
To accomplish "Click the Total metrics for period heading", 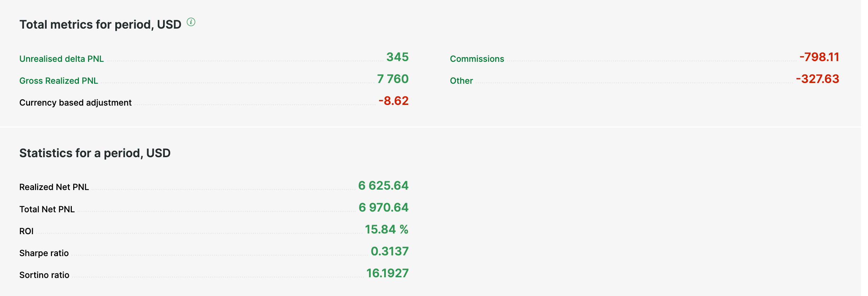I will (x=100, y=25).
